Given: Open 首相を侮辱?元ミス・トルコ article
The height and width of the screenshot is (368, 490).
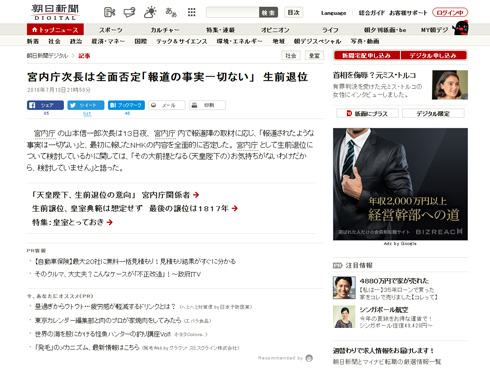Looking at the screenshot, I should point(375,75).
